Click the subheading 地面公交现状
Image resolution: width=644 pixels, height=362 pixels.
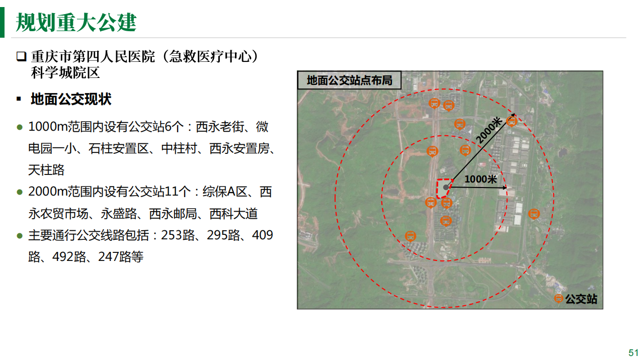pos(71,99)
